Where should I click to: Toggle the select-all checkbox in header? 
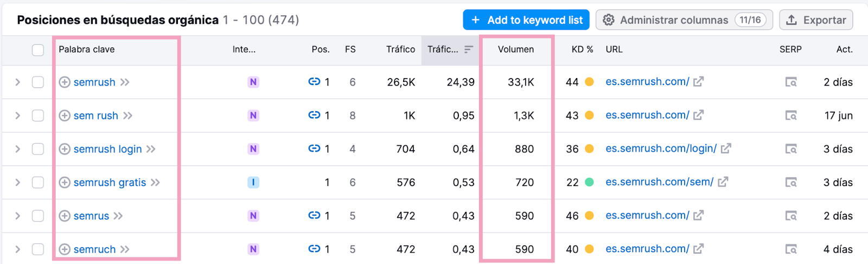pos(38,50)
